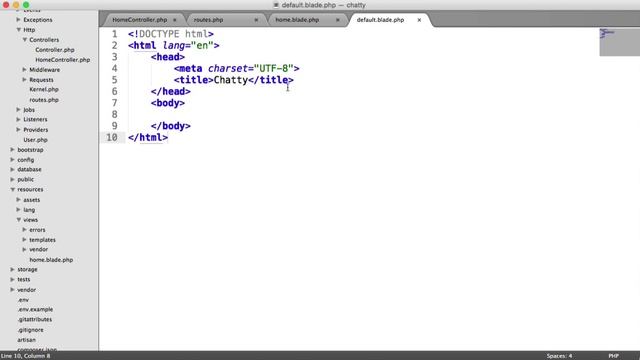Expand the Requests folder arrow
This screenshot has height=360, width=640.
pos(24,80)
